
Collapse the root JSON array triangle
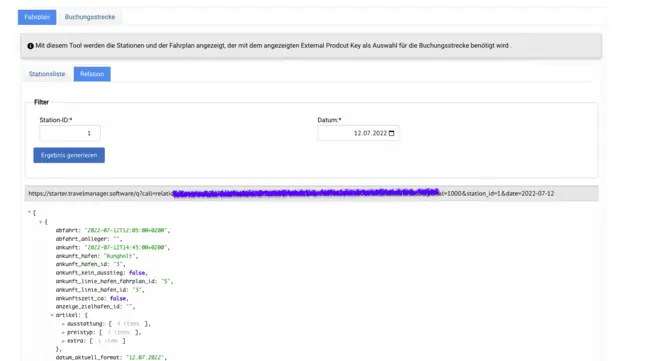point(29,212)
